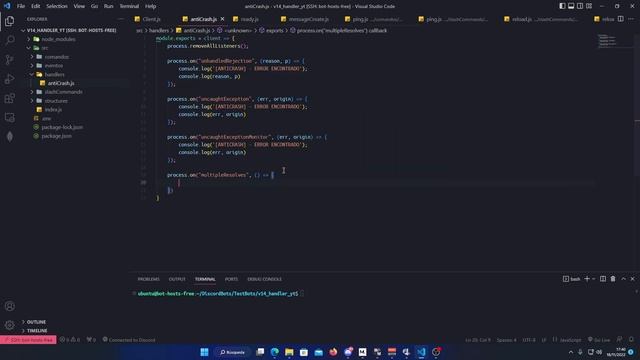Open package.json in Explorer
The image size is (640, 360).
56,136
